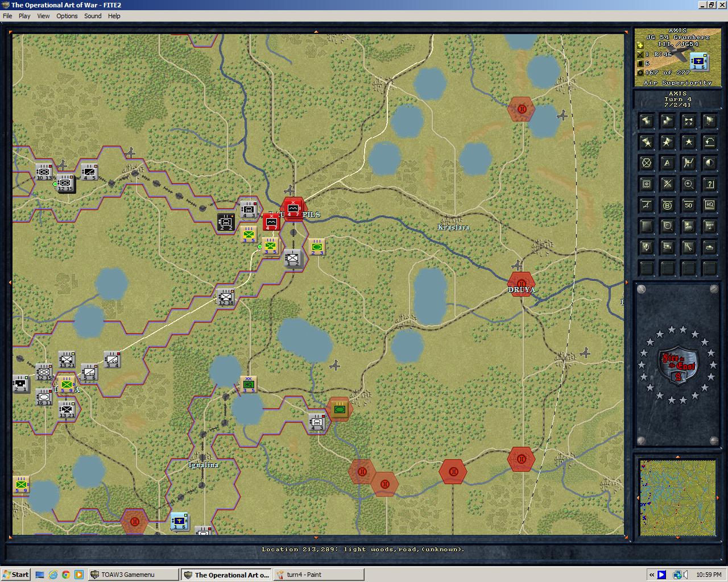Click the framed unit counter button
The height and width of the screenshot is (582, 728).
[x=646, y=184]
